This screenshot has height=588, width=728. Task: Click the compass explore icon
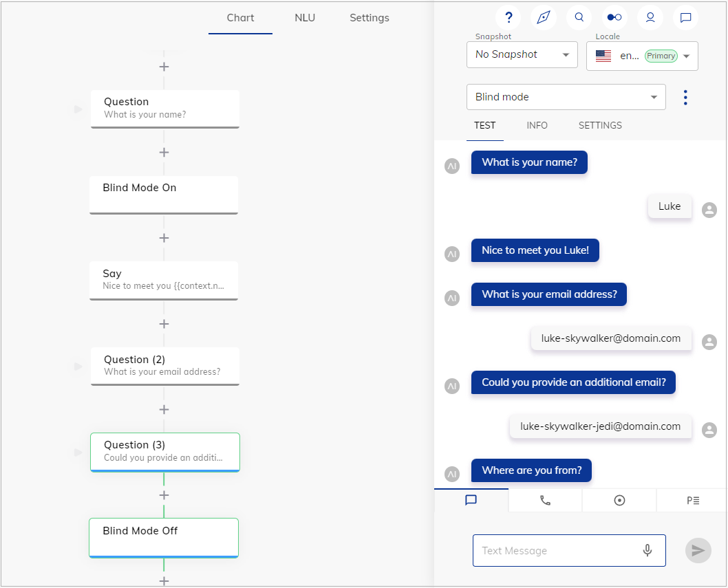coord(544,18)
